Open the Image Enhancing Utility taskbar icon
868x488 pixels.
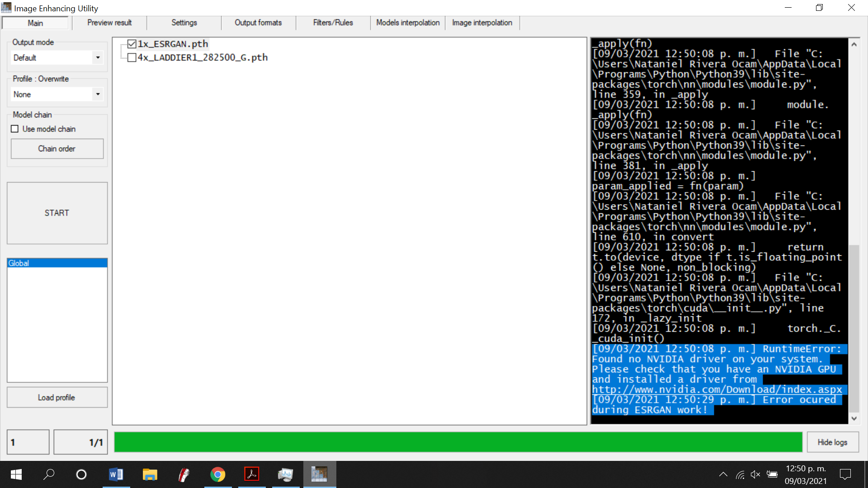tap(320, 474)
